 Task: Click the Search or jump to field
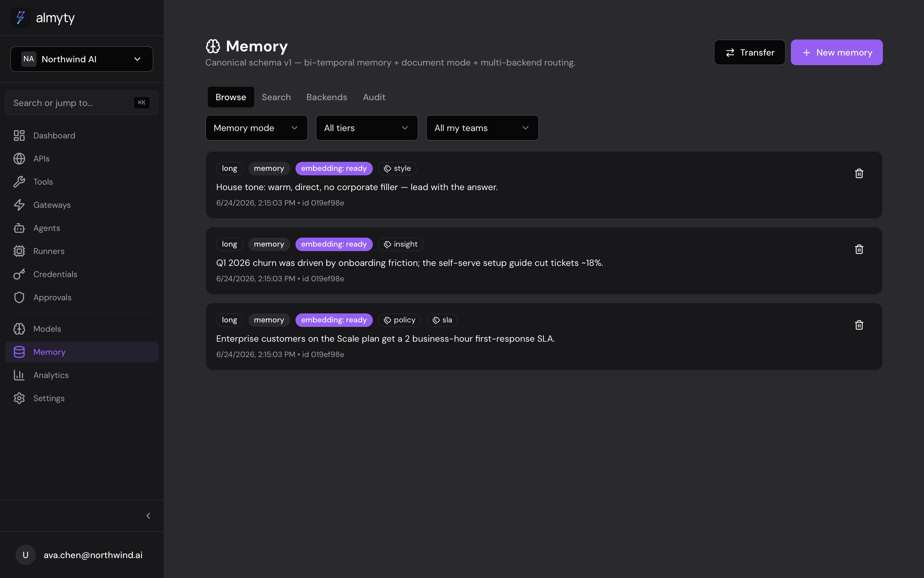pos(82,103)
